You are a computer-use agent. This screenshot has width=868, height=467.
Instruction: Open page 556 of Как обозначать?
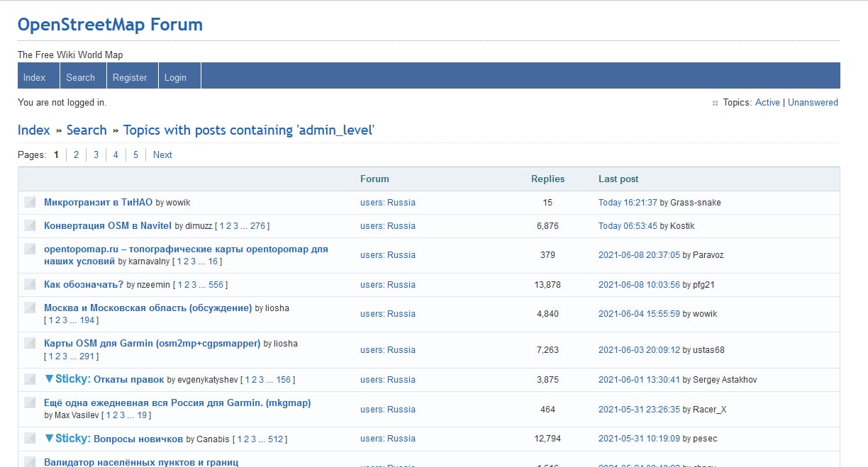point(216,285)
